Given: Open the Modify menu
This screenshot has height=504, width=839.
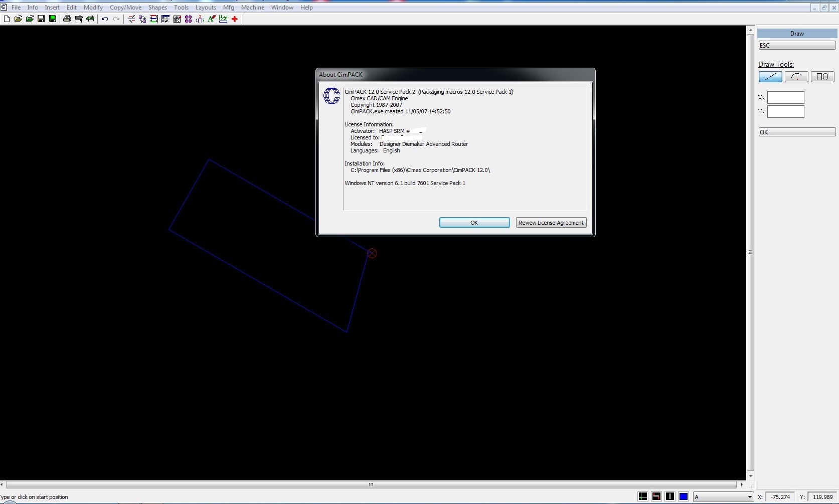Looking at the screenshot, I should [x=93, y=8].
